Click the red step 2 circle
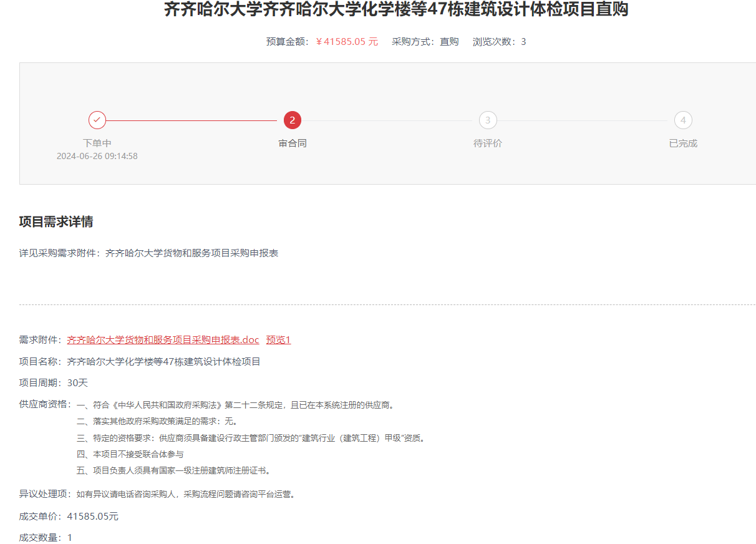The width and height of the screenshot is (756, 544). tap(293, 120)
